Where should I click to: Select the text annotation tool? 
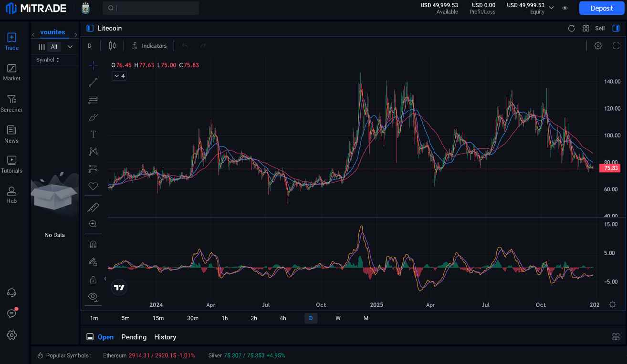93,134
